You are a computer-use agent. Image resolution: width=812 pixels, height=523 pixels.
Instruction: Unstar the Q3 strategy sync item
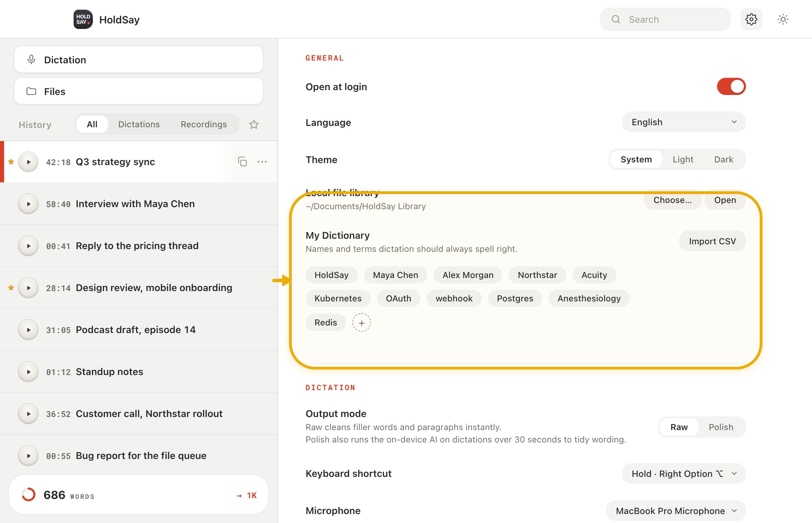point(11,161)
